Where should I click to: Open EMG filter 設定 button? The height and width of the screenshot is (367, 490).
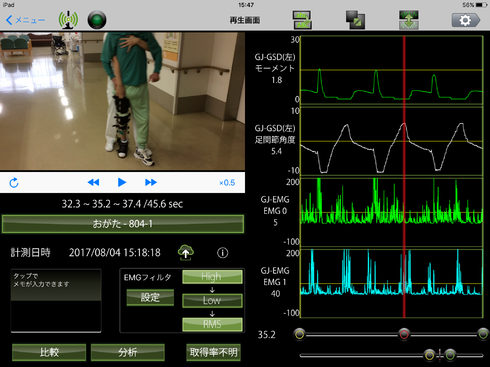pyautogui.click(x=150, y=297)
